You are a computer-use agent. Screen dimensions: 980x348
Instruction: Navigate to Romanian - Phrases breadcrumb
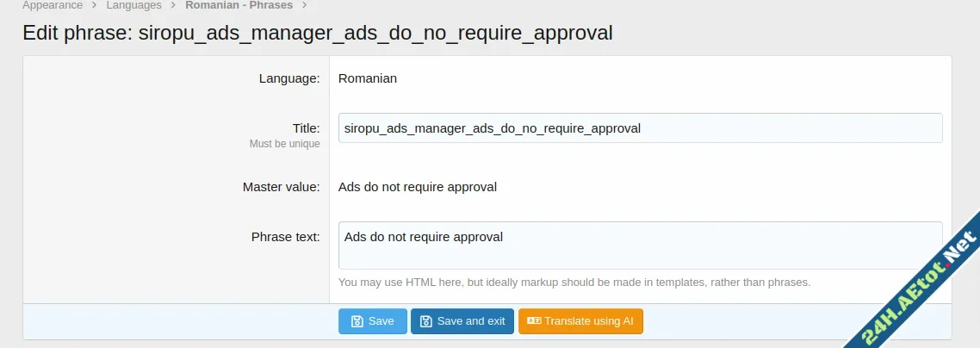tap(239, 5)
